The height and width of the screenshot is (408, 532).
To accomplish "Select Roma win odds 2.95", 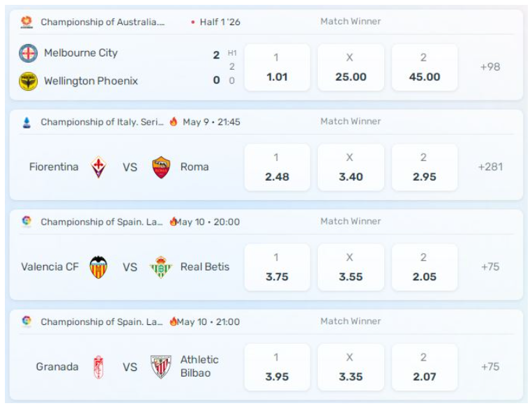I will (425, 167).
